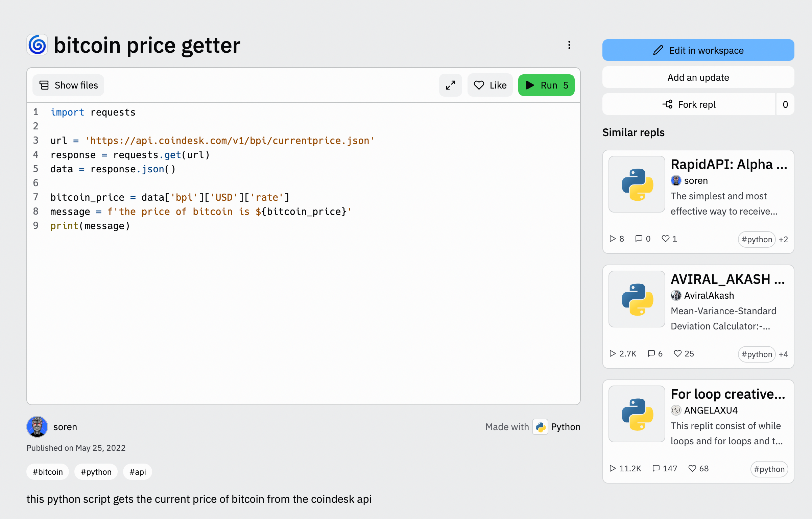This screenshot has width=812, height=519.
Task: Click the Python language icon badge
Action: pyautogui.click(x=540, y=427)
